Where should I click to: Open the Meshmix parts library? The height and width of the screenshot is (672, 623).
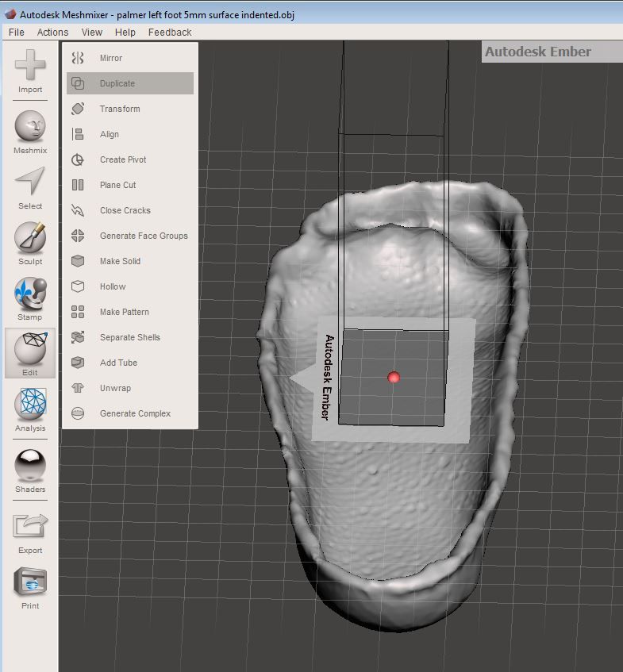(x=30, y=132)
